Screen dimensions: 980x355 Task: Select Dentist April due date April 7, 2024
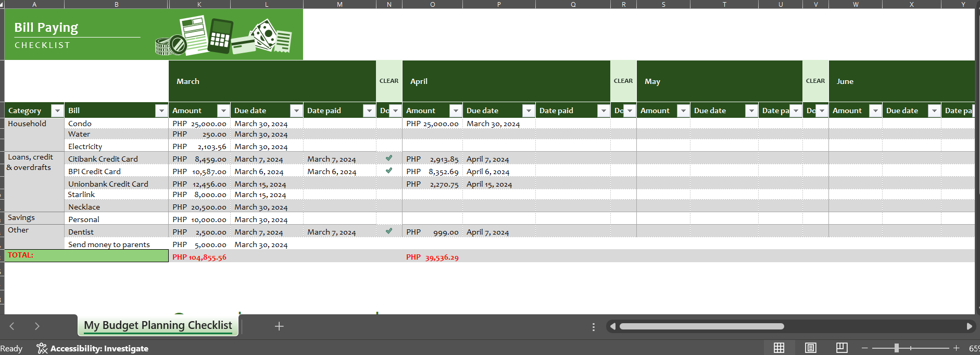coord(499,232)
